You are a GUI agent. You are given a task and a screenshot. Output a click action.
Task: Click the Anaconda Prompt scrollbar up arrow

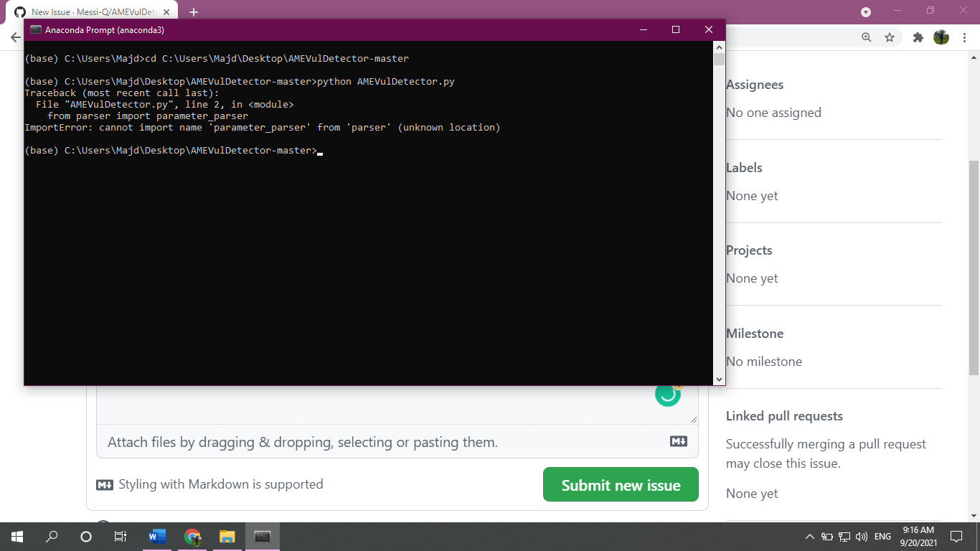pos(720,47)
